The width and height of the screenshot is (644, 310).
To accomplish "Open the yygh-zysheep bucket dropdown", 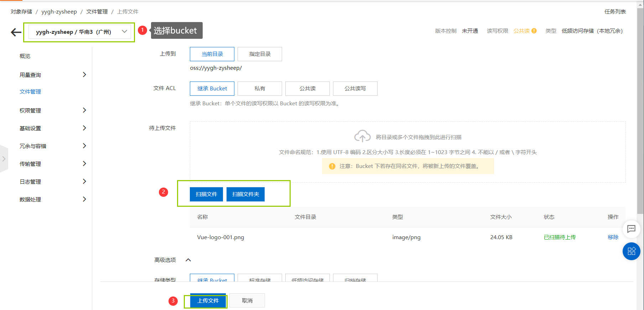I will (80, 32).
